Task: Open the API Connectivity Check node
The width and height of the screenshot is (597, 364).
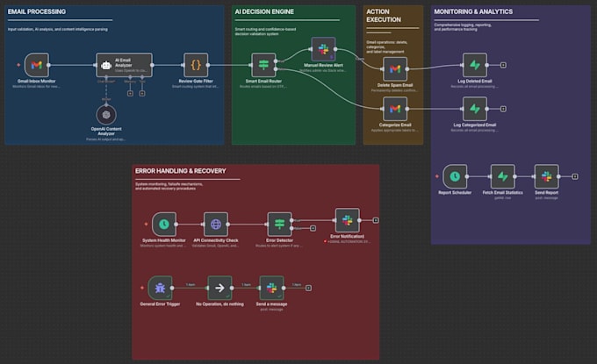Action: point(216,224)
